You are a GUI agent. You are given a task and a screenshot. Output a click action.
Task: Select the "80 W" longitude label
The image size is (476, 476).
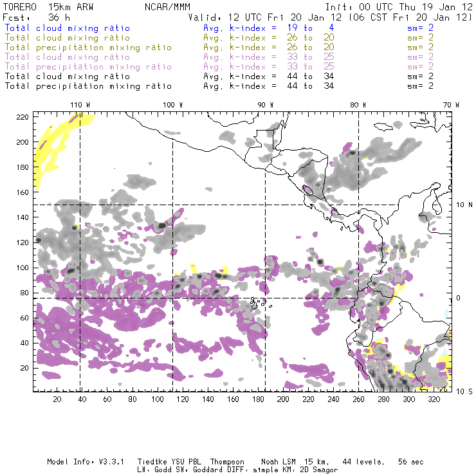(x=358, y=105)
